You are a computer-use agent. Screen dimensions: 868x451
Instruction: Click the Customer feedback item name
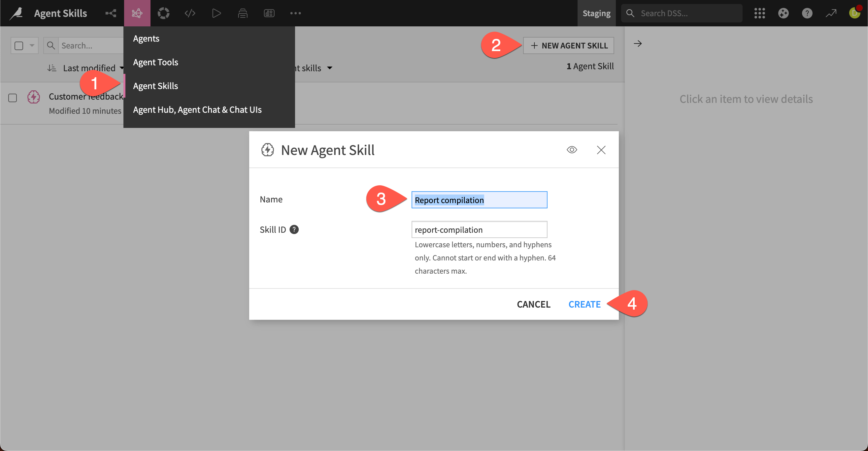(86, 97)
